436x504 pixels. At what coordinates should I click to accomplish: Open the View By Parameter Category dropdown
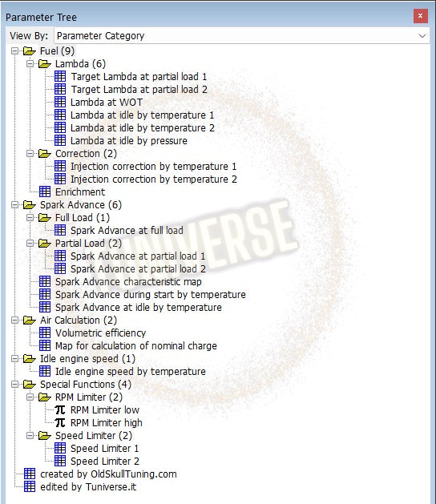[x=242, y=36]
